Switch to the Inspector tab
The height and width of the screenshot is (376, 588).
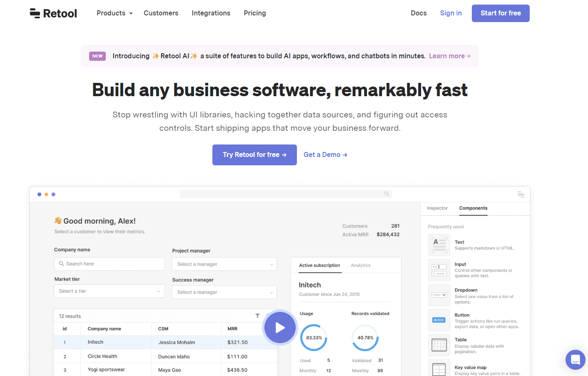click(x=437, y=208)
